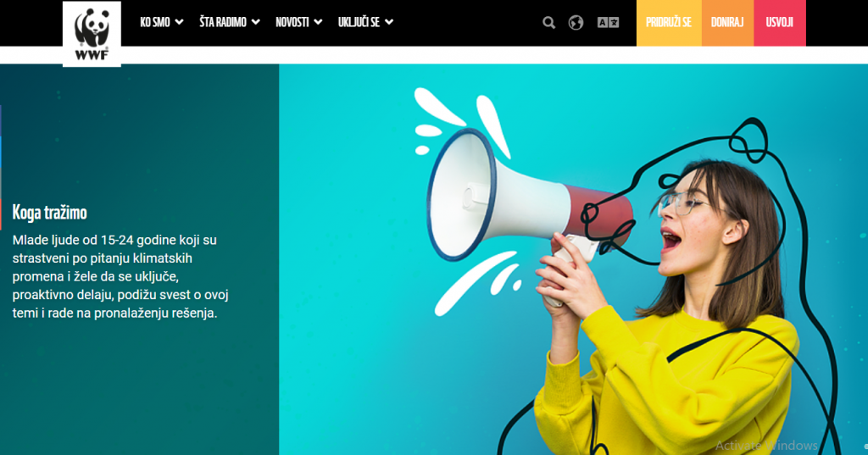Open the KO SMO menu item
Viewport: 868px width, 455px height.
[x=155, y=22]
